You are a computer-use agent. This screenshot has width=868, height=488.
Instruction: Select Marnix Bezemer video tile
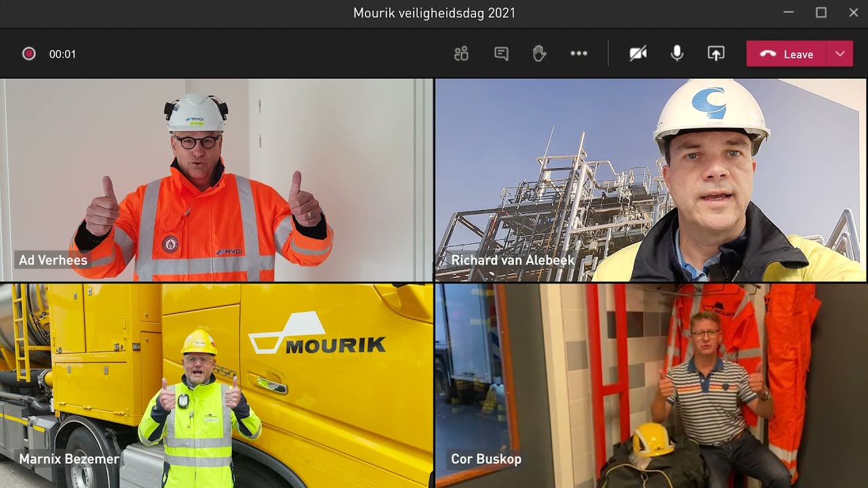[216, 386]
